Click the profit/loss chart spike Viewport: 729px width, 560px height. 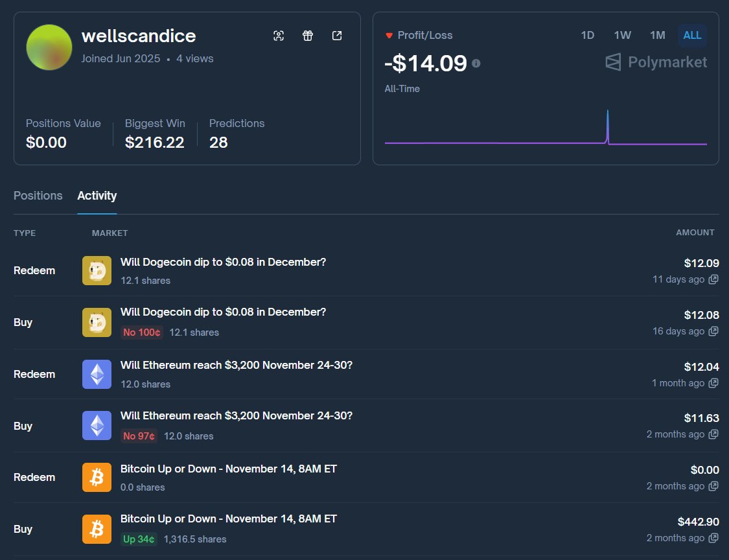pos(607,126)
